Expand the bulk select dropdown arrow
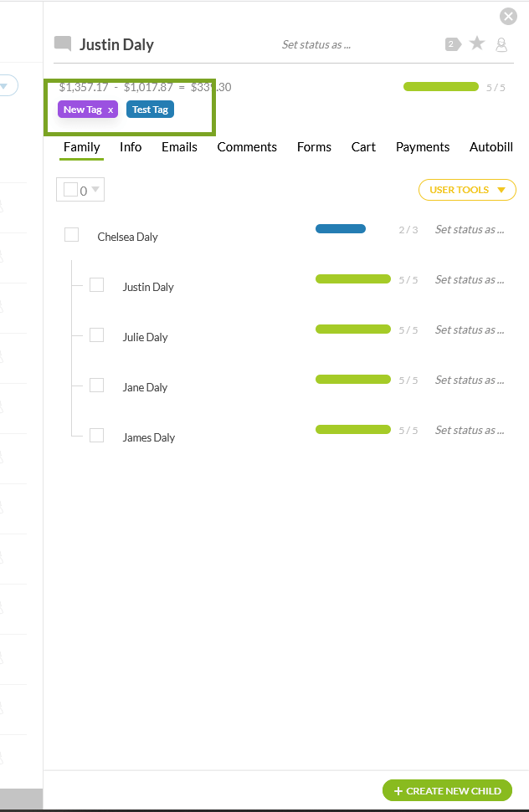Screen dimensions: 529x812 pyautogui.click(x=95, y=190)
